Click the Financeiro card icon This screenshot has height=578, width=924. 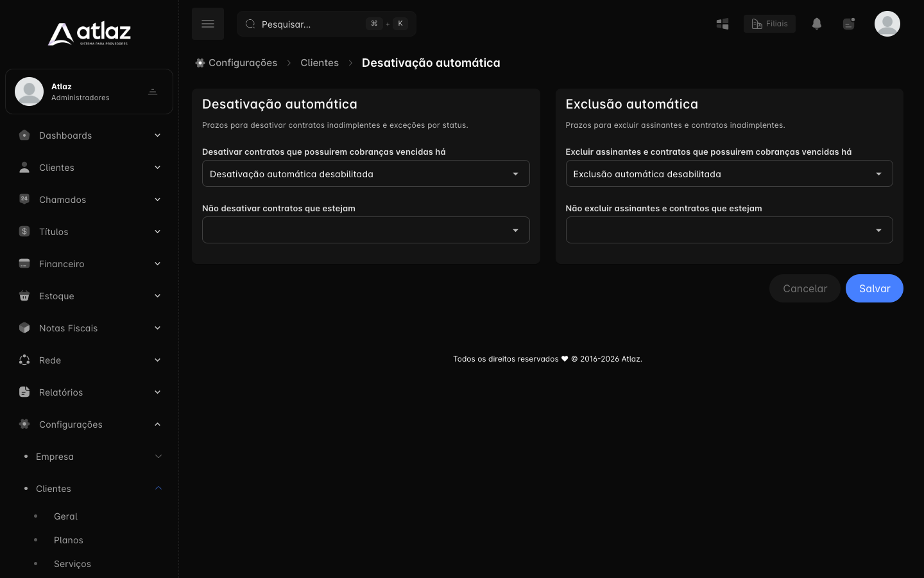pos(24,263)
